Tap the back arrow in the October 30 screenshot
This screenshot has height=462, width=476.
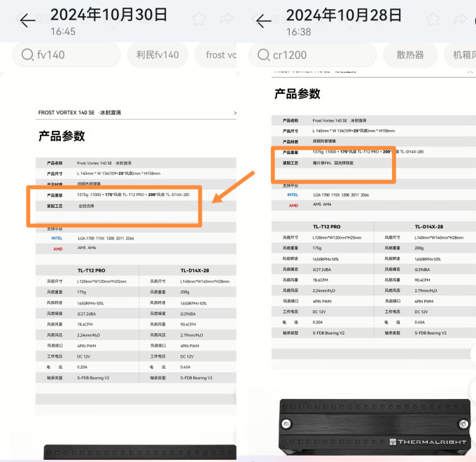27,20
